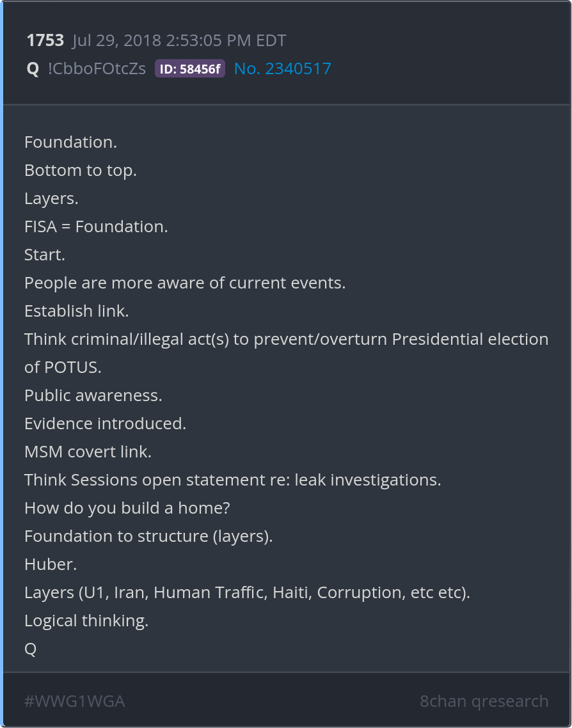
Task: Click the line 'FISA = Foundation.'
Action: (x=96, y=226)
